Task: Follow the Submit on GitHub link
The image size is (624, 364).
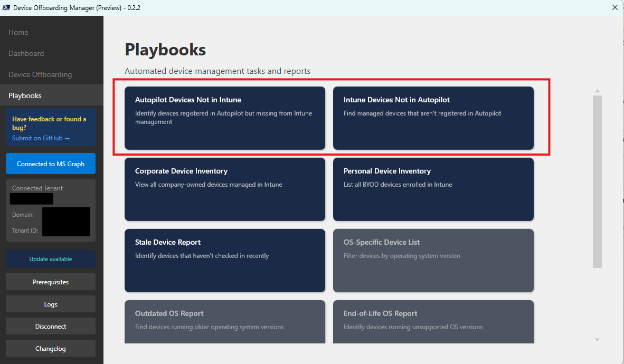Action: [41, 138]
